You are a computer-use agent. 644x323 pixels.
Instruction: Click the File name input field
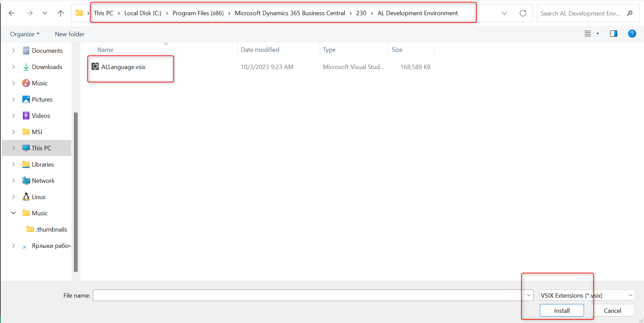308,295
